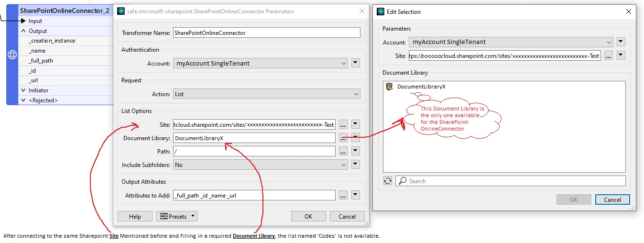The height and width of the screenshot is (243, 644).
Task: Collapse the Output port of the transformer
Action: [23, 31]
